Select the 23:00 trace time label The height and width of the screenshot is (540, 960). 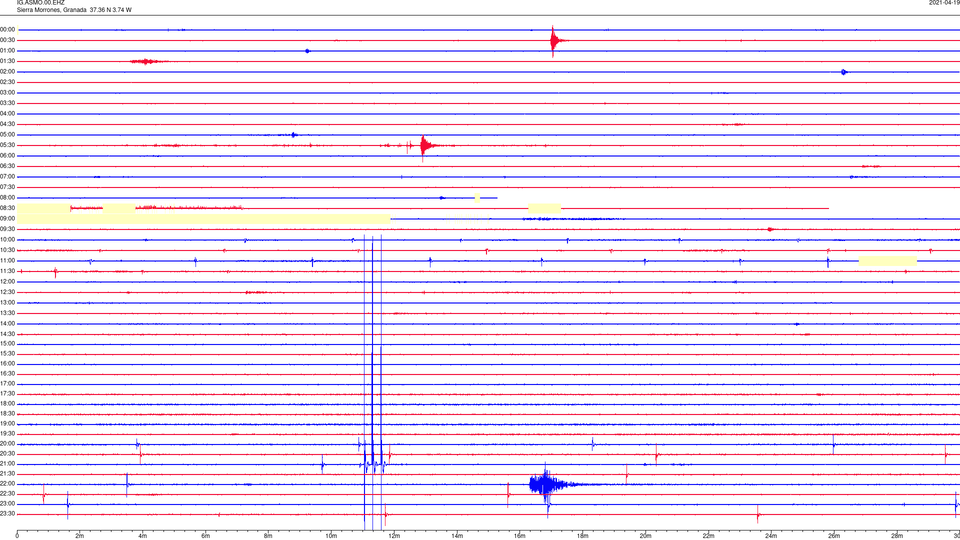pyautogui.click(x=8, y=504)
